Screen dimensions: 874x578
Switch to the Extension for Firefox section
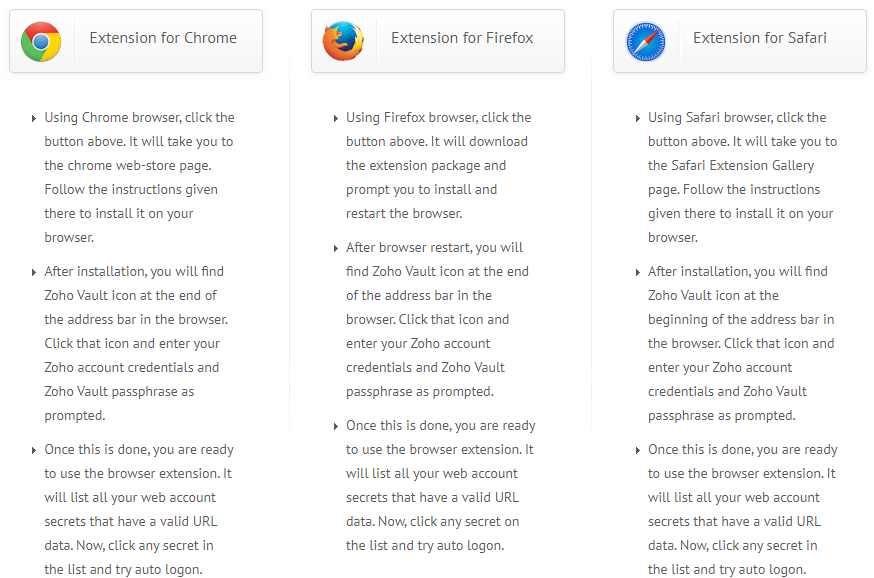pyautogui.click(x=437, y=40)
